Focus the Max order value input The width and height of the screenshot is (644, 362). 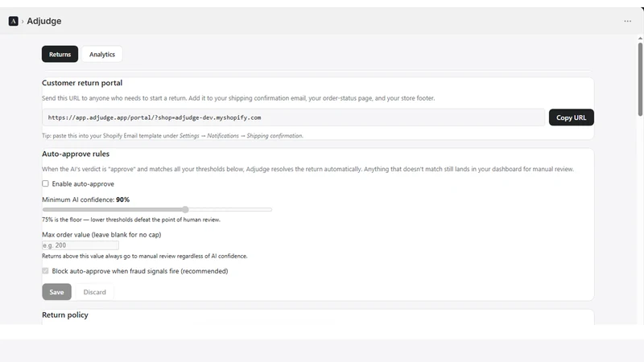[80, 245]
